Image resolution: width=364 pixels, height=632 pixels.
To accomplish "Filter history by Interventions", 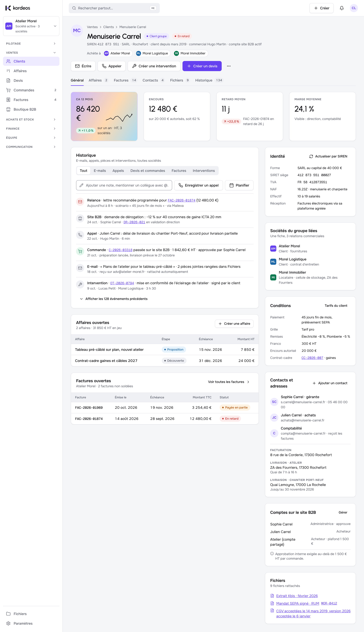I will pyautogui.click(x=203, y=171).
